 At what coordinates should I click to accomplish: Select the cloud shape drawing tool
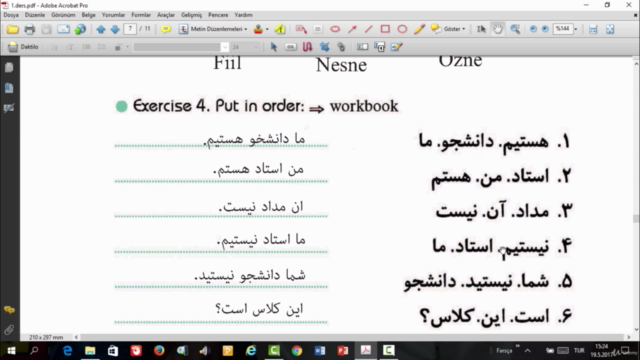click(x=335, y=29)
